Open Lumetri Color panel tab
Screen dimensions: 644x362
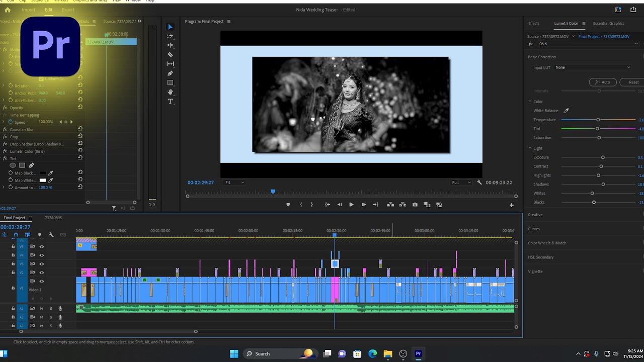point(566,24)
